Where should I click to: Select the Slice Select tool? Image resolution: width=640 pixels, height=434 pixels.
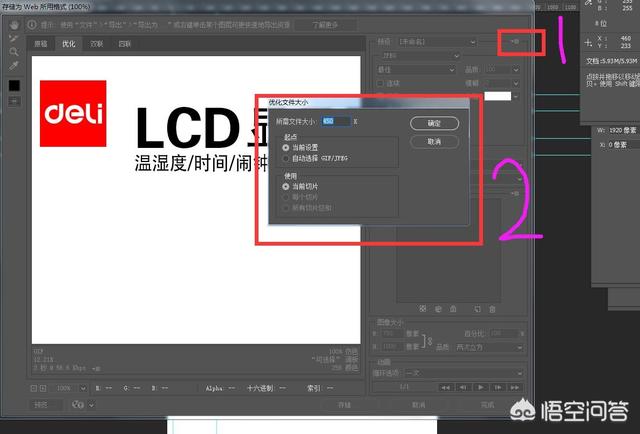click(x=13, y=38)
